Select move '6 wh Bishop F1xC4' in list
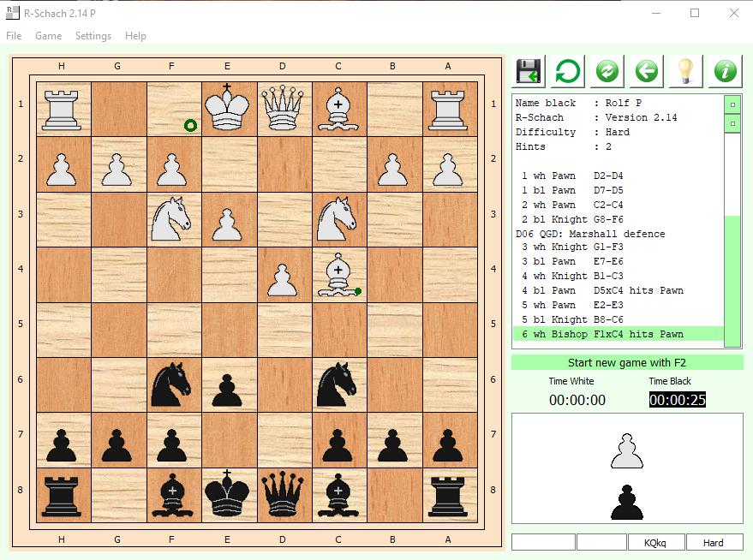The width and height of the screenshot is (753, 560). click(x=617, y=334)
